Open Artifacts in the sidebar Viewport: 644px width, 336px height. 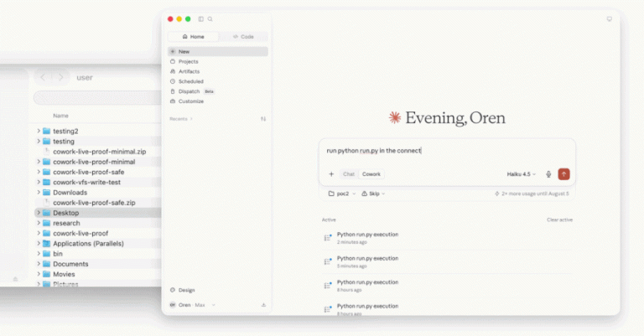click(x=218, y=71)
